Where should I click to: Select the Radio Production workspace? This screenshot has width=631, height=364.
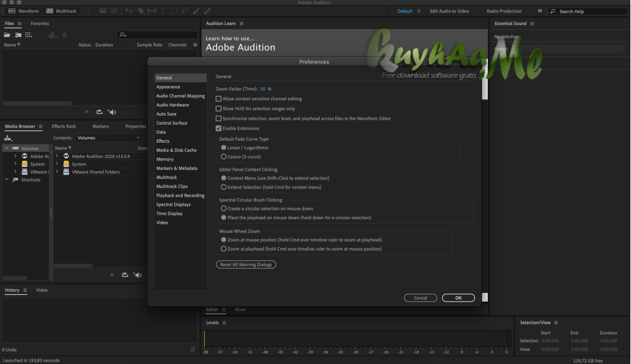504,11
